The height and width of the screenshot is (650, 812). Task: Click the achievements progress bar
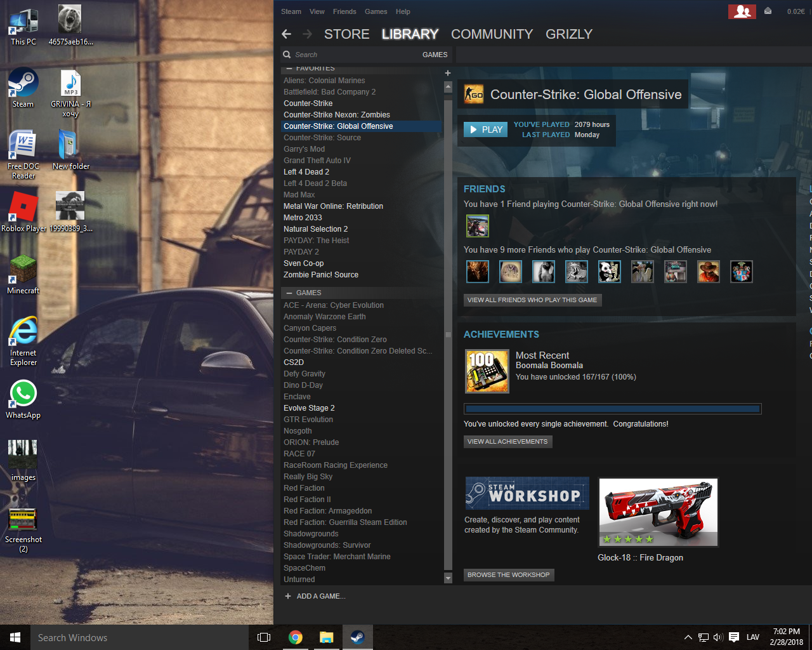(x=612, y=409)
